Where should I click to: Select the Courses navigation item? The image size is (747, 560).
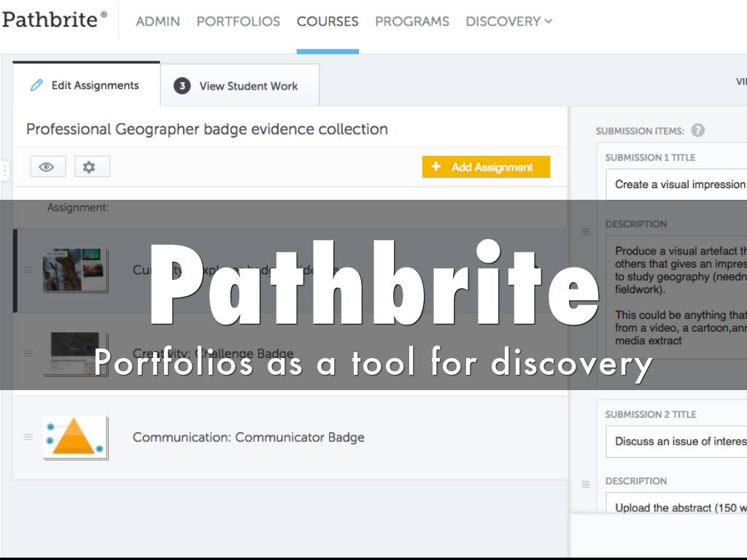click(x=328, y=22)
